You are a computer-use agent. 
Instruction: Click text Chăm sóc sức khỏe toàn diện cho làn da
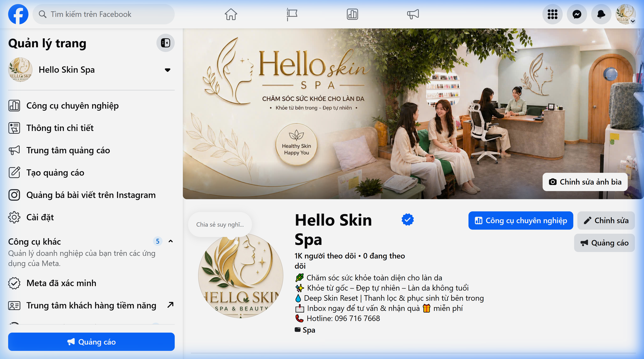click(x=374, y=278)
